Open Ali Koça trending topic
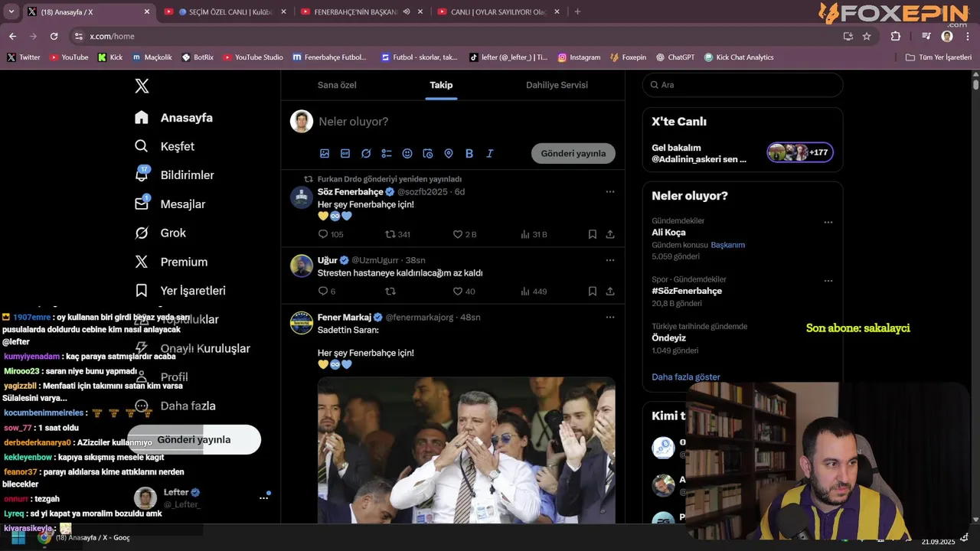This screenshot has height=551, width=980. [668, 233]
